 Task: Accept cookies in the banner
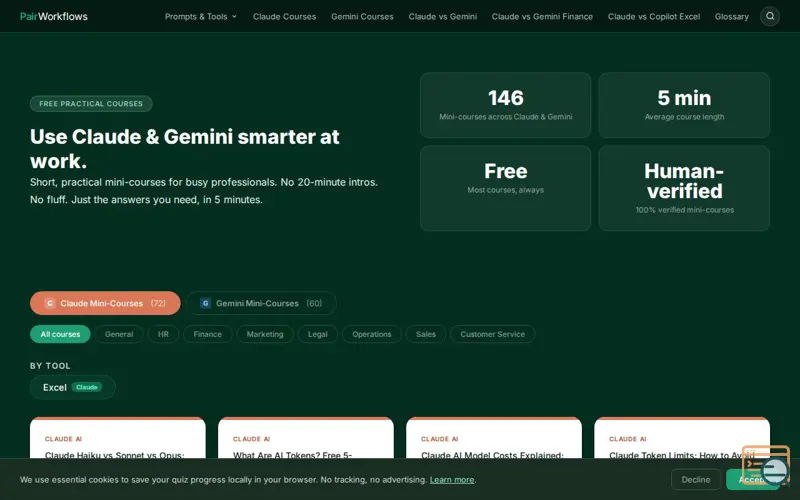click(752, 480)
